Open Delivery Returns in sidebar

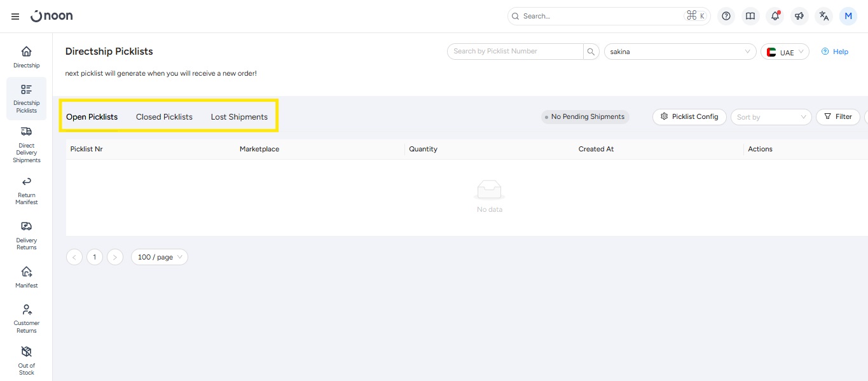click(x=26, y=235)
